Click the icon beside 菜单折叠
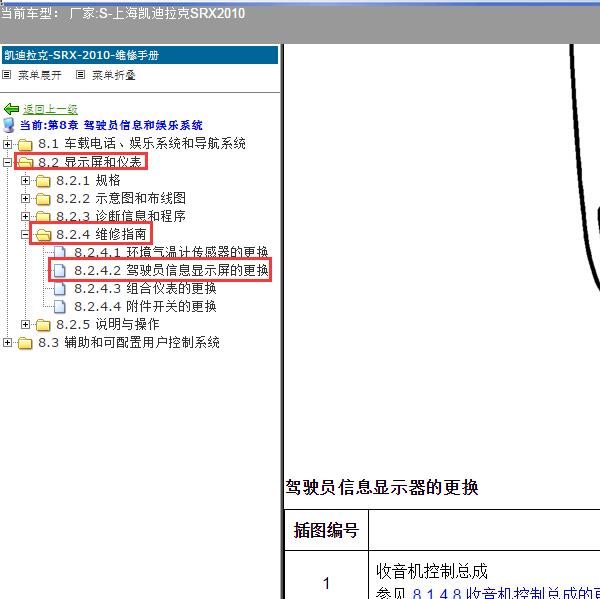Viewport: 600px width, 599px height. tap(80, 75)
